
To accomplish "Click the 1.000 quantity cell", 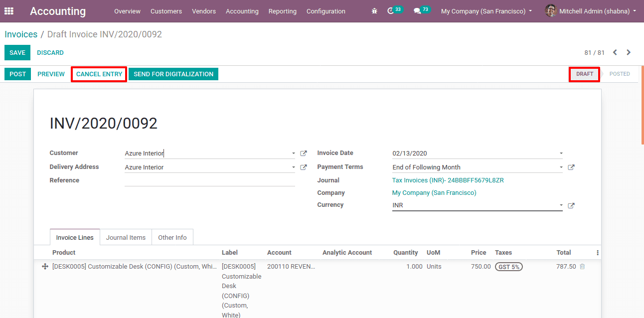I will (414, 267).
